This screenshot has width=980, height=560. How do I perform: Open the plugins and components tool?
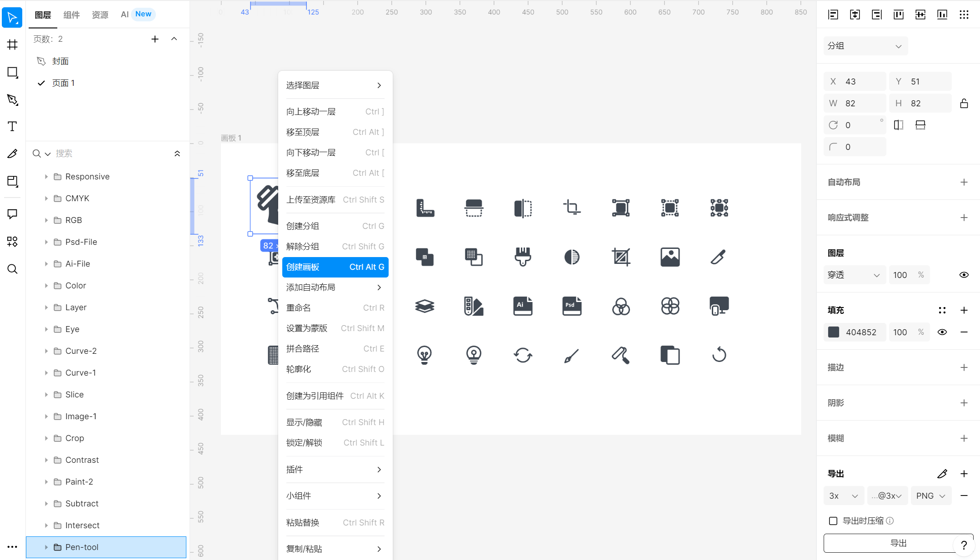(x=12, y=241)
